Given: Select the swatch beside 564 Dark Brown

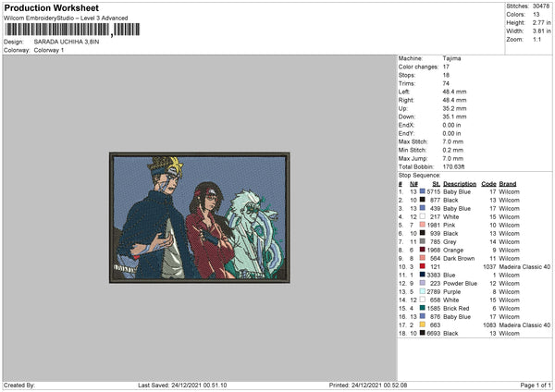Looking at the screenshot, I should click(423, 258).
